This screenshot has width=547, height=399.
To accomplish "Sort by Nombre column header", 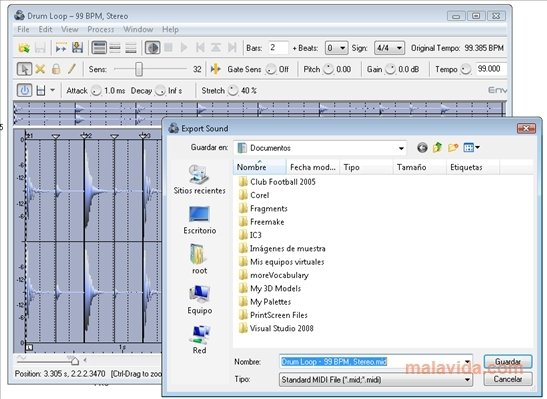I will (x=260, y=167).
